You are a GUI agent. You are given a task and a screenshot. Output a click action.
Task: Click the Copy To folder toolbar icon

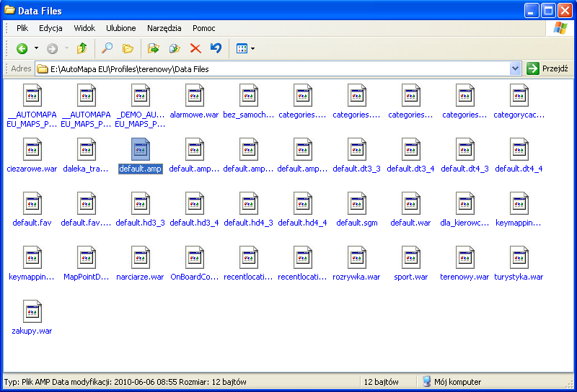click(x=174, y=48)
